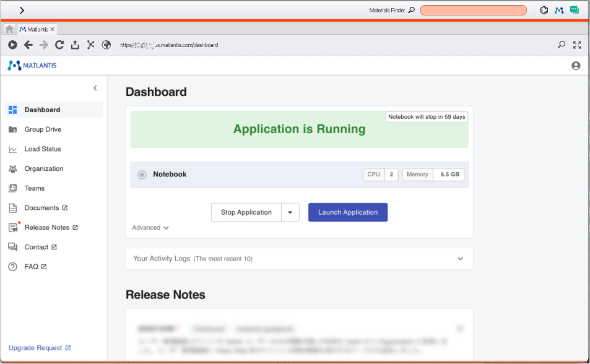590x364 pixels.
Task: Open the Load Status page
Action: click(42, 149)
